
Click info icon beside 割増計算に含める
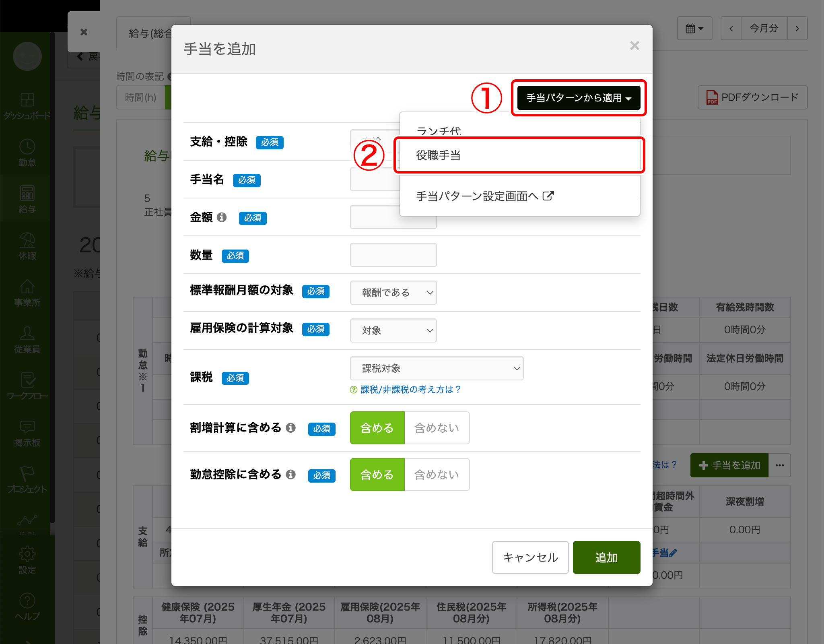pos(290,428)
